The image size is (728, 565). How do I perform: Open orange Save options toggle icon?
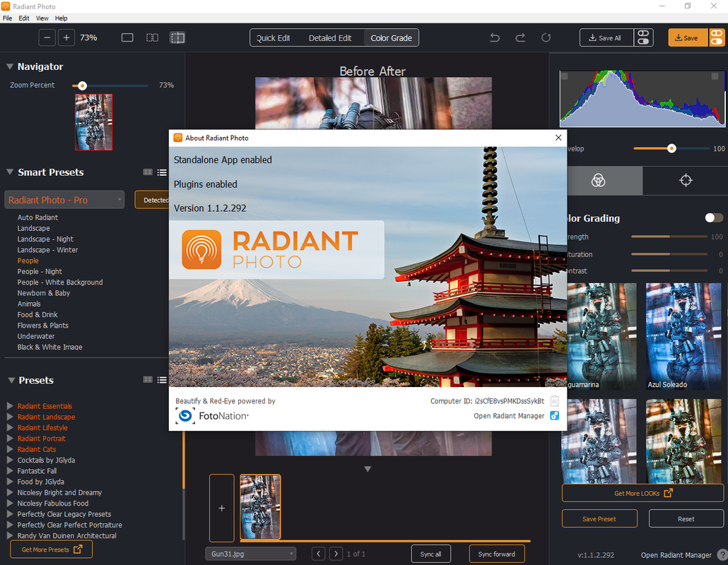[x=718, y=37]
